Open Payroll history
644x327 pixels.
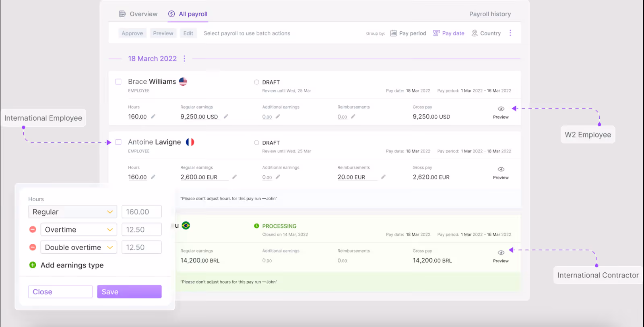tap(490, 14)
